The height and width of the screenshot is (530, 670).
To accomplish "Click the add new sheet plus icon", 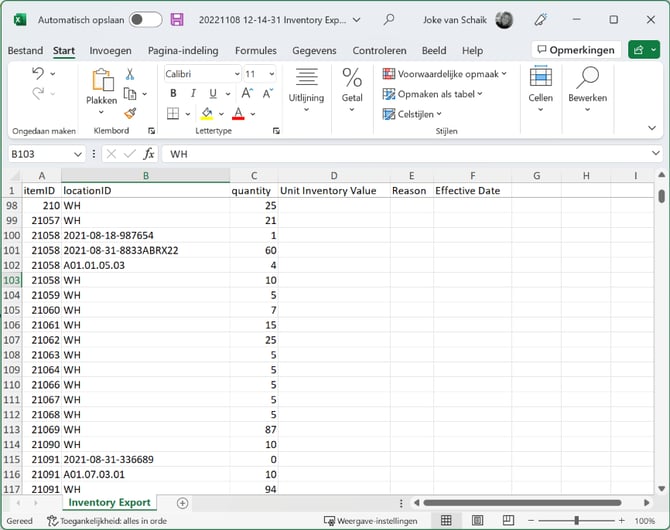I will [x=182, y=503].
